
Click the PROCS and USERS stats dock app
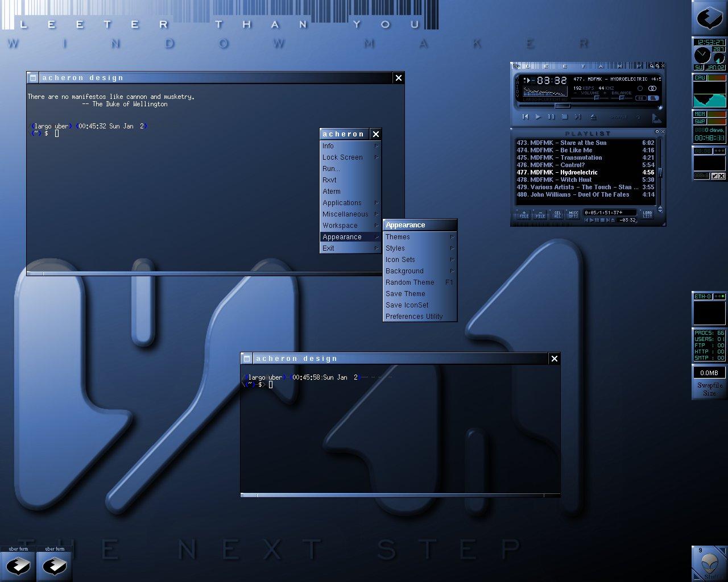pos(710,345)
